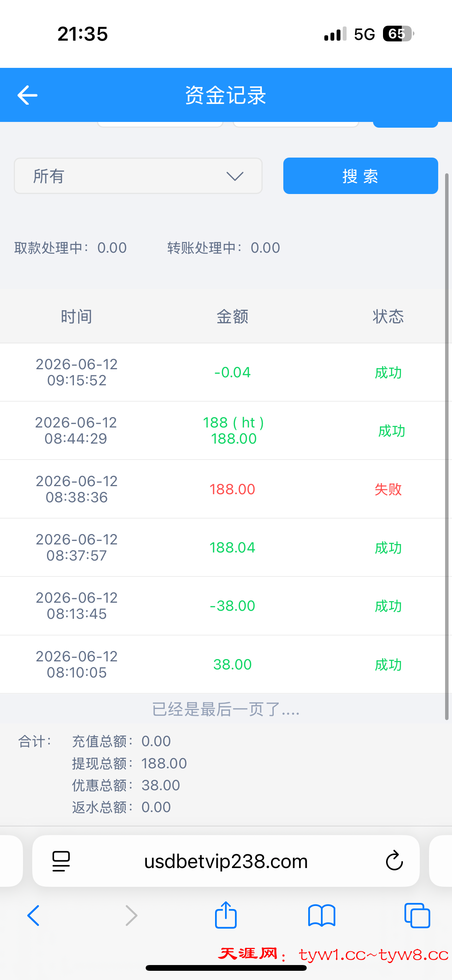The width and height of the screenshot is (452, 980).
Task: Tap the 金额 column header
Action: coord(232,317)
